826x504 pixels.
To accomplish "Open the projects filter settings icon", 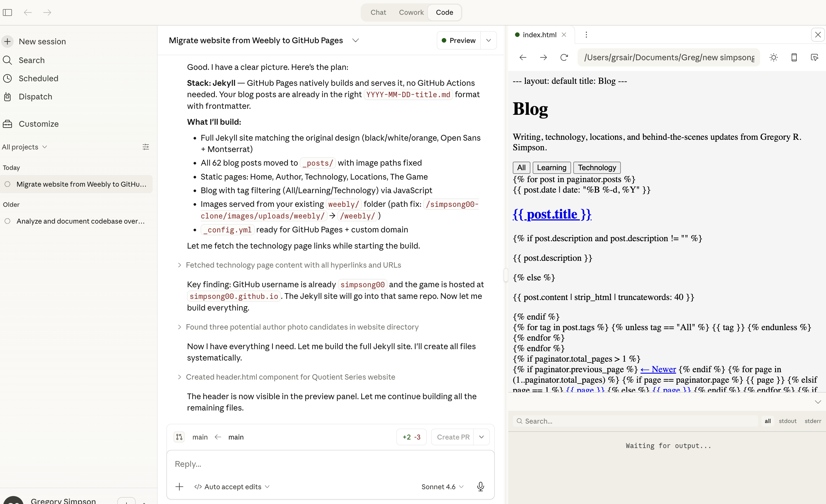I will coord(146,147).
